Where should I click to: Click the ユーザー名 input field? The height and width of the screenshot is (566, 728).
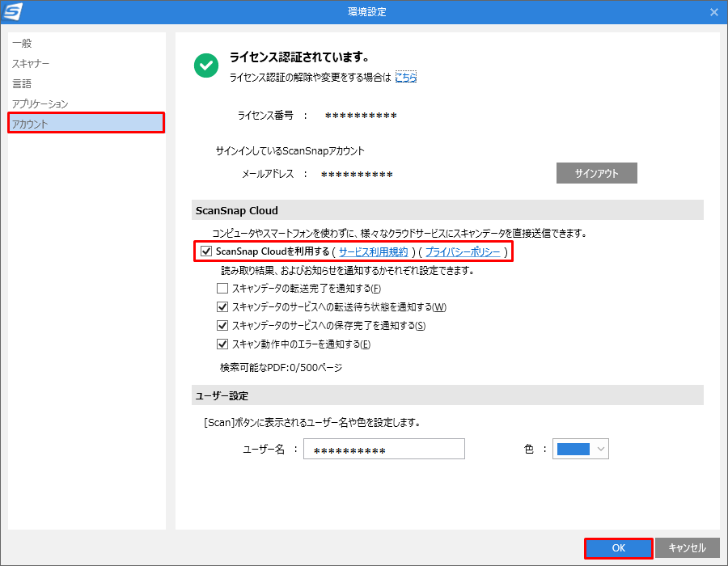tap(384, 449)
